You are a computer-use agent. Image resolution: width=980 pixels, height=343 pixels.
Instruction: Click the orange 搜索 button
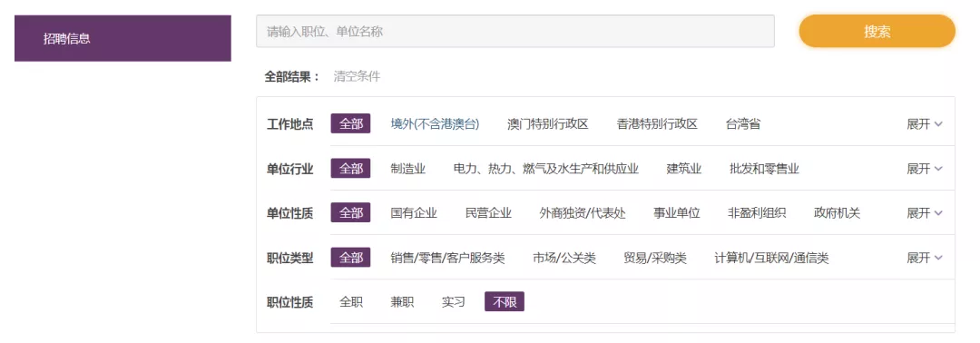877,32
